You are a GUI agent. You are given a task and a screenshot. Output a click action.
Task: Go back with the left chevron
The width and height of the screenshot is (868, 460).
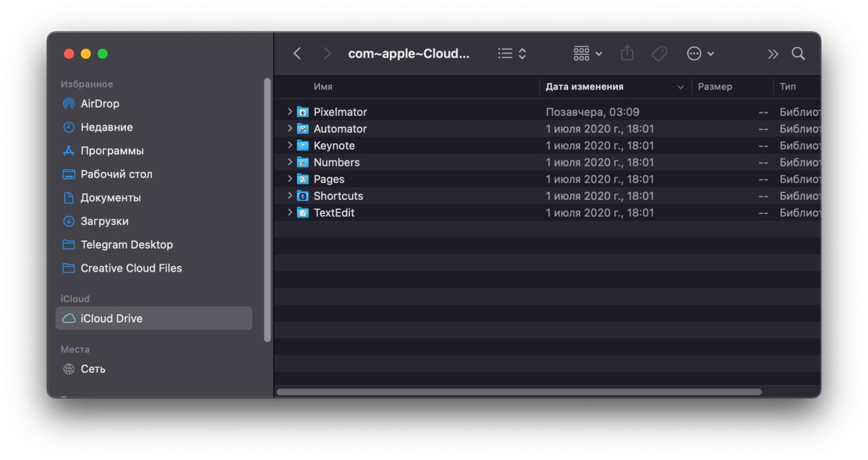tap(297, 54)
